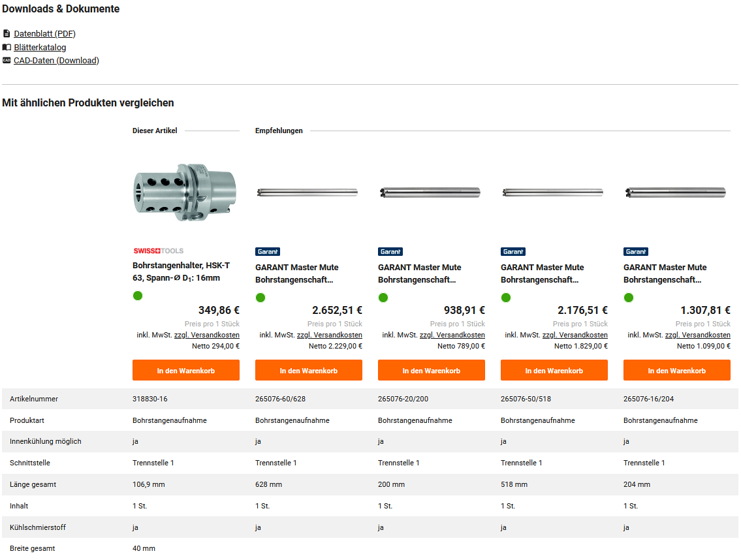The height and width of the screenshot is (560, 741).
Task: Open the Datenblatt (PDF) link
Action: point(44,33)
